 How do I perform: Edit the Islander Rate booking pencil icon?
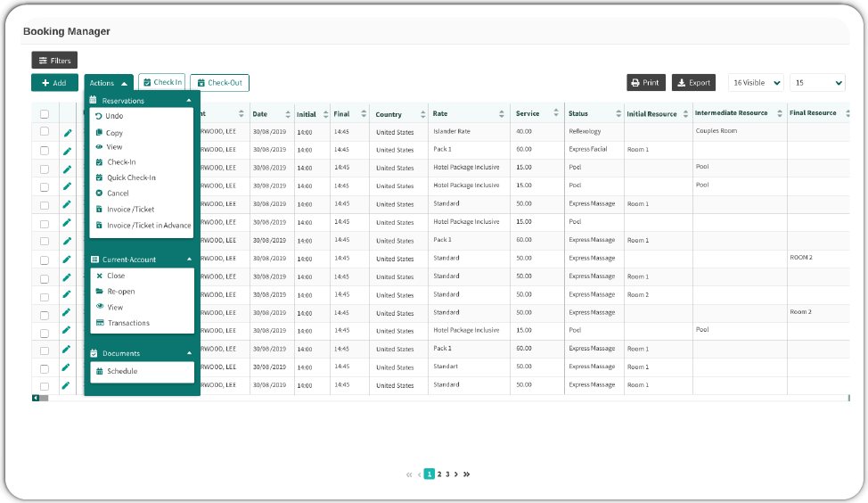(67, 132)
